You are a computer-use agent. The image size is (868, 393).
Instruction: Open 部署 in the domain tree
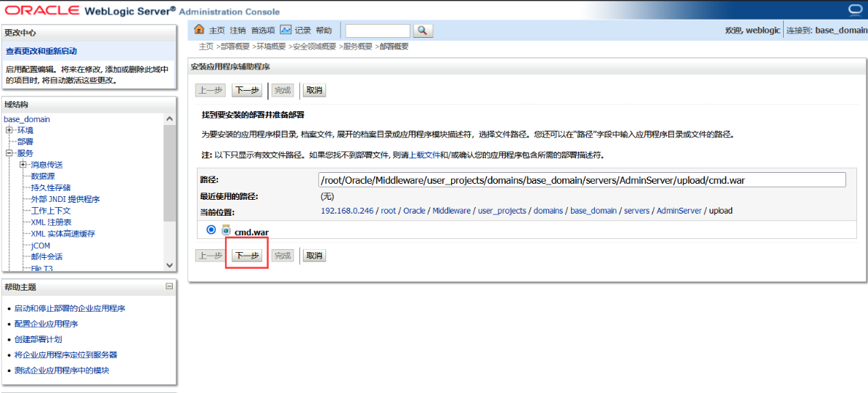[25, 142]
